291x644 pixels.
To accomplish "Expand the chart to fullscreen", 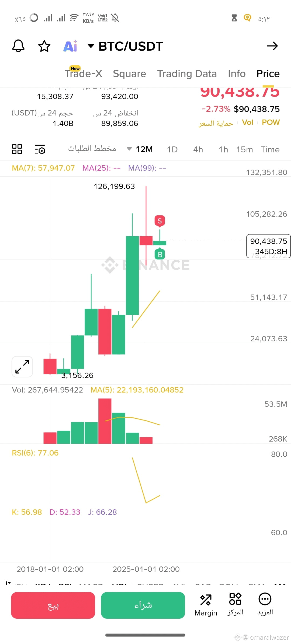I will pyautogui.click(x=22, y=367).
